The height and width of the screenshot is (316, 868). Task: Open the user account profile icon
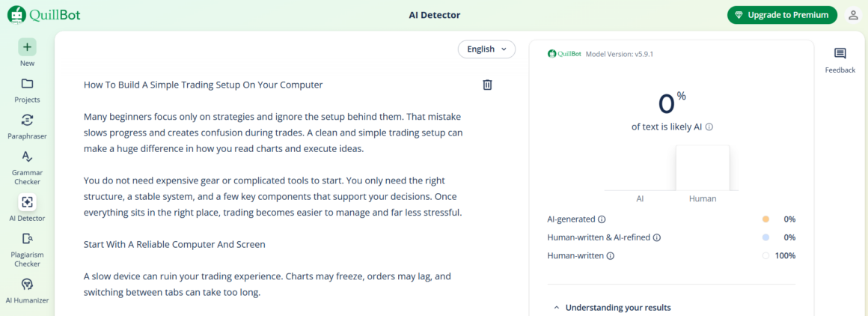[x=853, y=15]
